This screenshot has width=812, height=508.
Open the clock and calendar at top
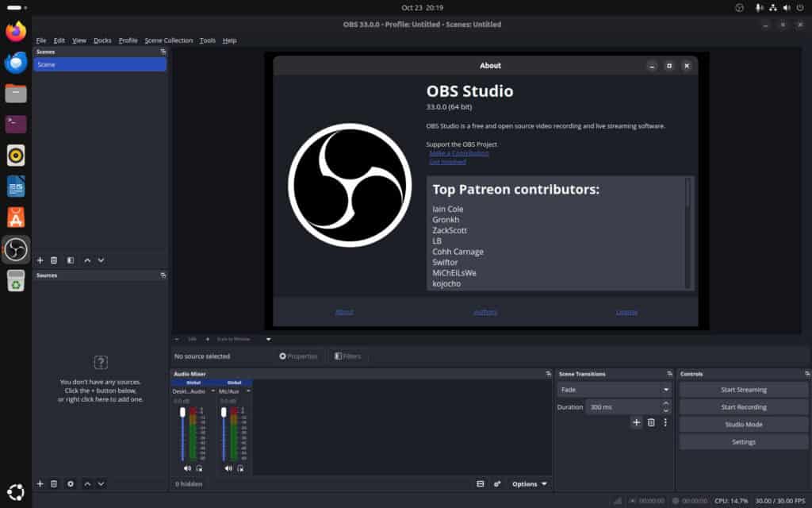pyautogui.click(x=422, y=8)
